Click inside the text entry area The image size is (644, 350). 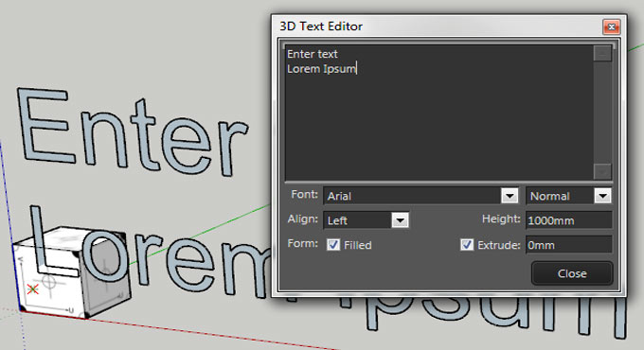tap(439, 113)
